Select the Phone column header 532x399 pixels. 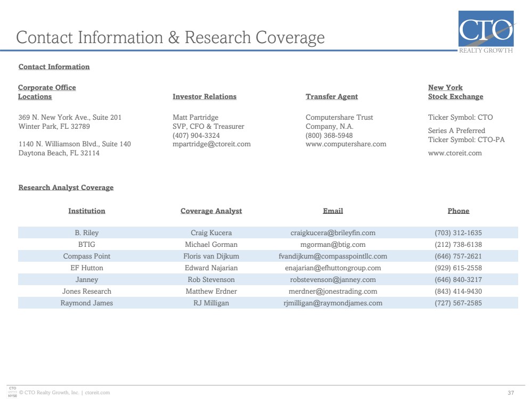[459, 211]
